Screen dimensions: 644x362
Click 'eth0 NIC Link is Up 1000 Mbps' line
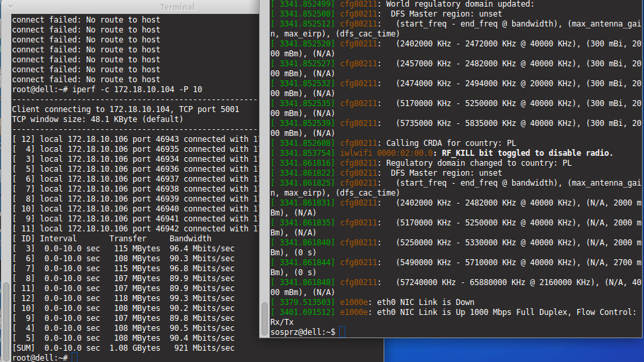[x=453, y=317]
